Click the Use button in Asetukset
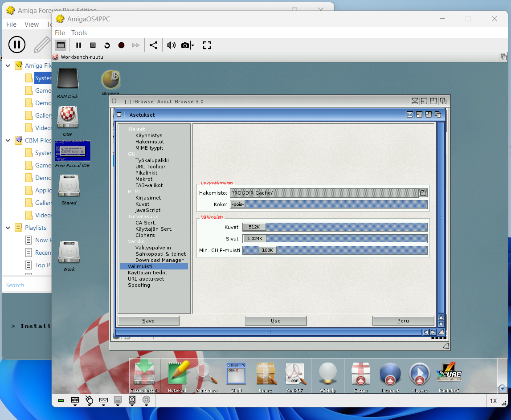 [x=276, y=321]
